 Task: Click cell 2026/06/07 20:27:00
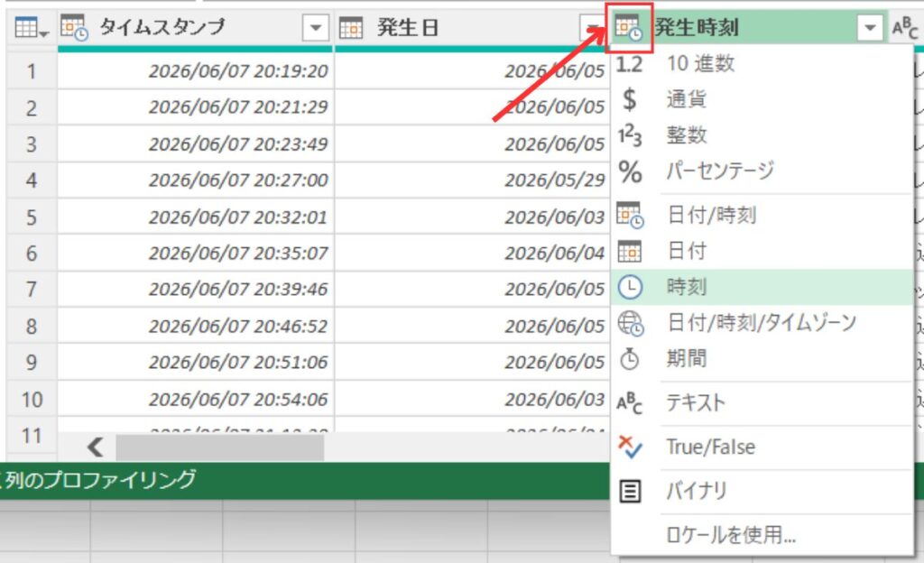(196, 180)
